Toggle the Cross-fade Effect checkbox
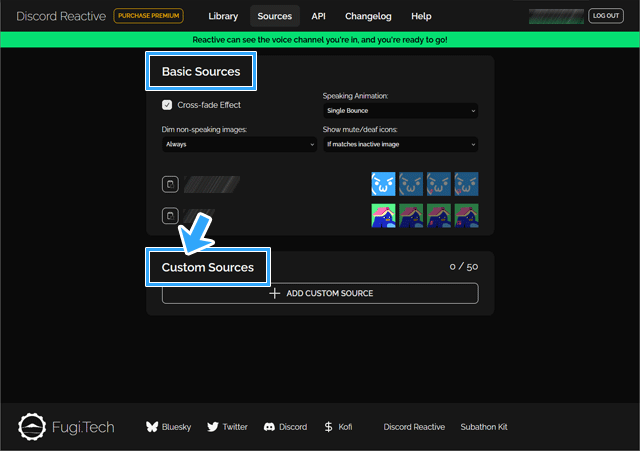Screen dimensions: 640x451 click(167, 105)
